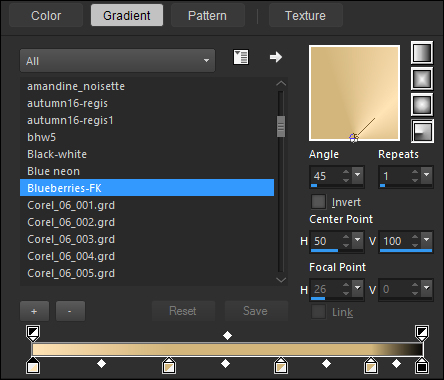The width and height of the screenshot is (444, 380).
Task: Select the fourth tan color stop
Action: [371, 366]
